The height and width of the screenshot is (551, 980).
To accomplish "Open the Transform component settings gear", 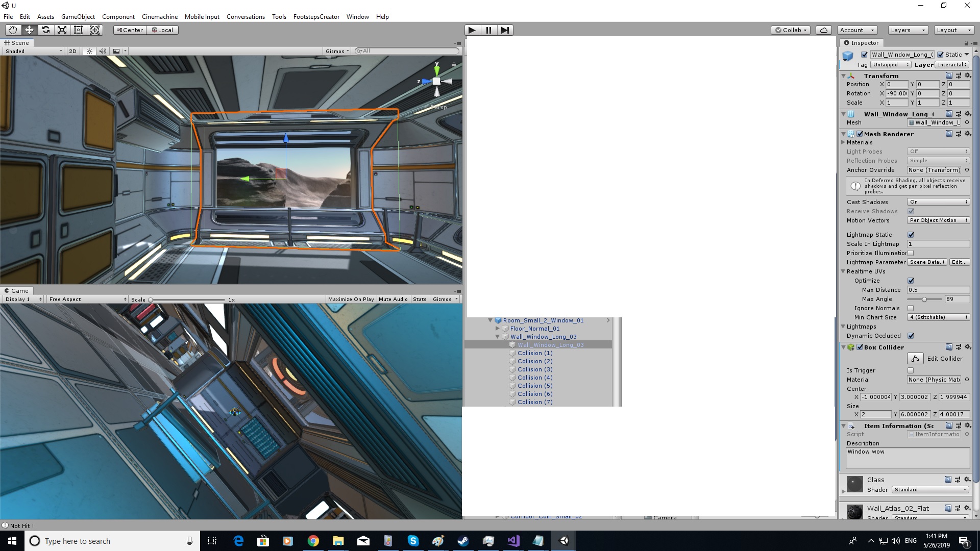I will point(968,75).
